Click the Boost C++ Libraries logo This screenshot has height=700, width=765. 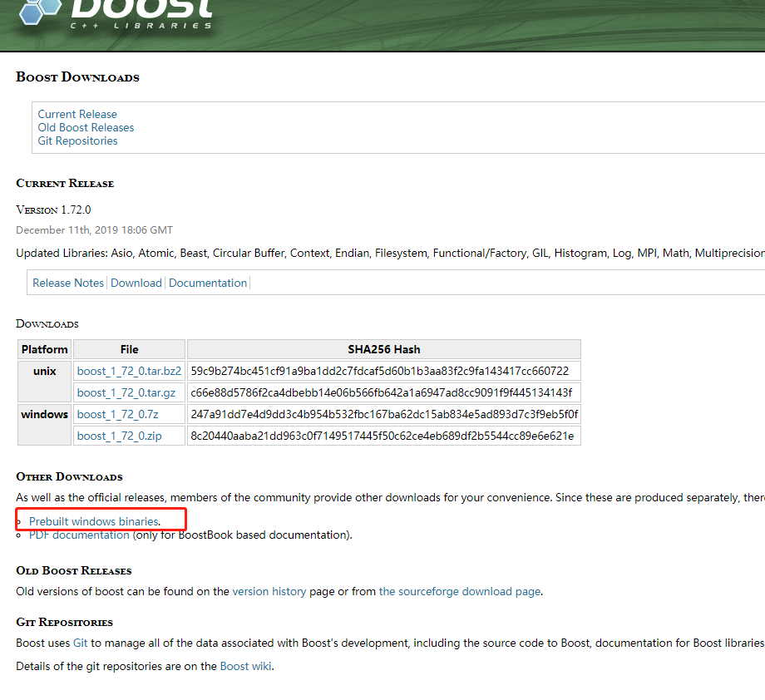click(116, 13)
